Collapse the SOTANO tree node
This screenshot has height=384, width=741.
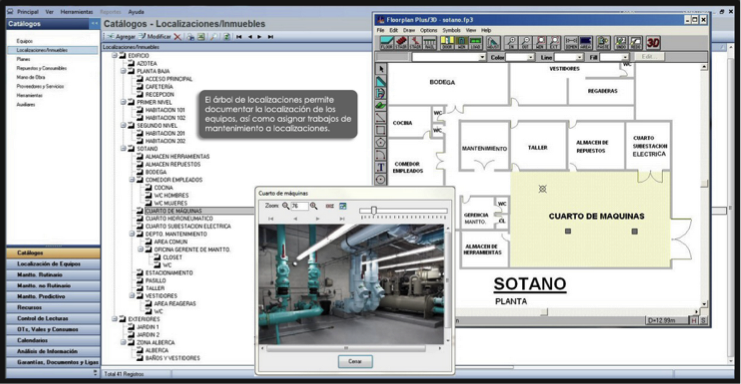123,149
